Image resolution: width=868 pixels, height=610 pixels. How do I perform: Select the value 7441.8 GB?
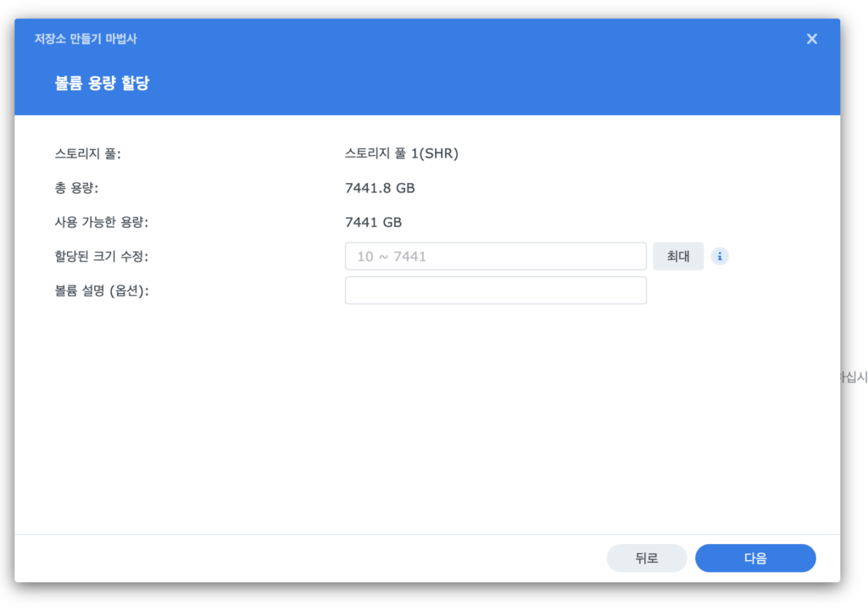tap(380, 188)
